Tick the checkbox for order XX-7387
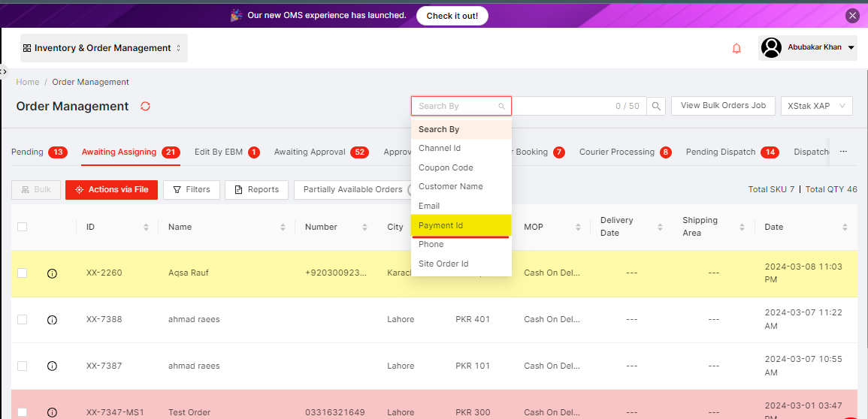Viewport: 868px width, 419px height. (x=23, y=366)
